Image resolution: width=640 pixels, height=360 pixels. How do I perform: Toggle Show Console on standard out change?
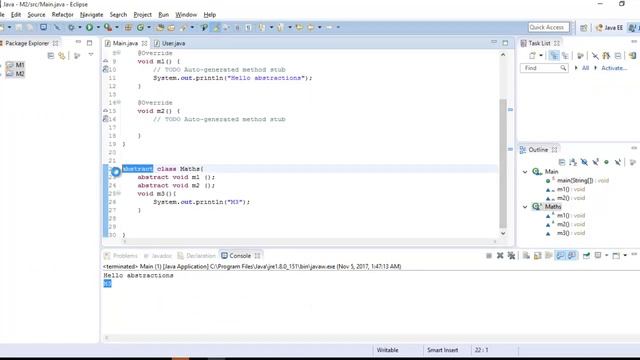560,256
